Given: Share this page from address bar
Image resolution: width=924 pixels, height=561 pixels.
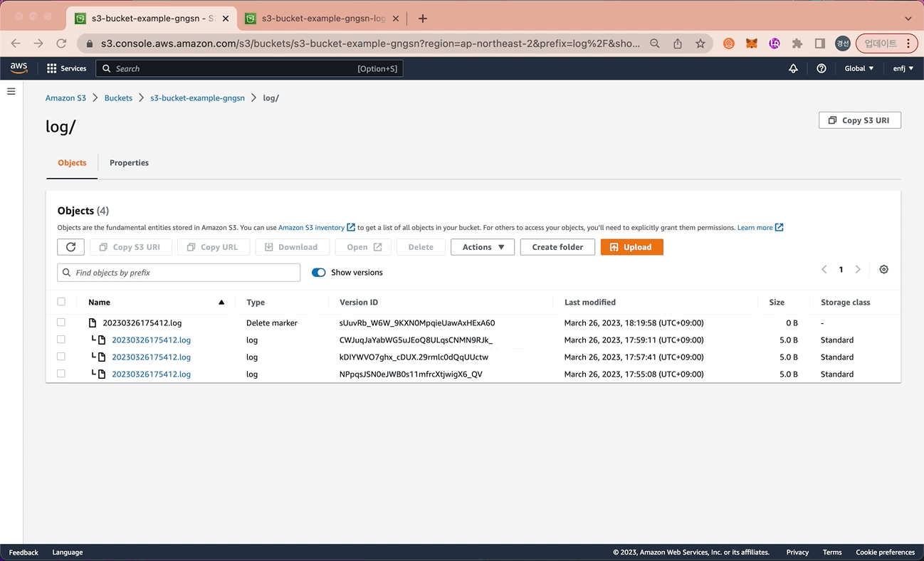Looking at the screenshot, I should click(x=678, y=43).
